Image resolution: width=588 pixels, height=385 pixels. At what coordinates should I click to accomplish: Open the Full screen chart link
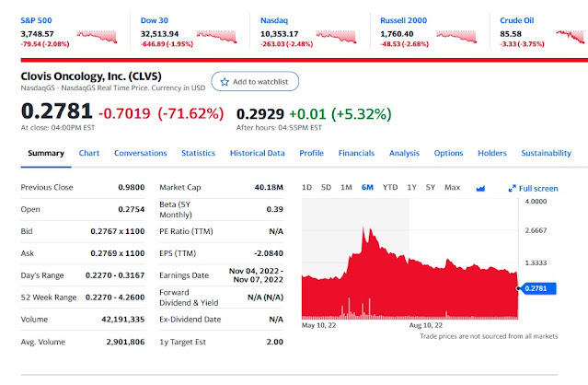click(x=538, y=189)
